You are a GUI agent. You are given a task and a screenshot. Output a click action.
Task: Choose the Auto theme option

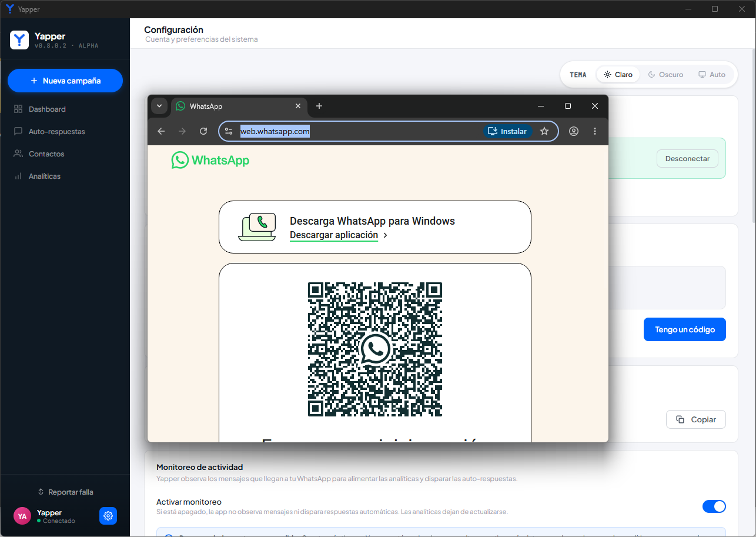click(712, 75)
